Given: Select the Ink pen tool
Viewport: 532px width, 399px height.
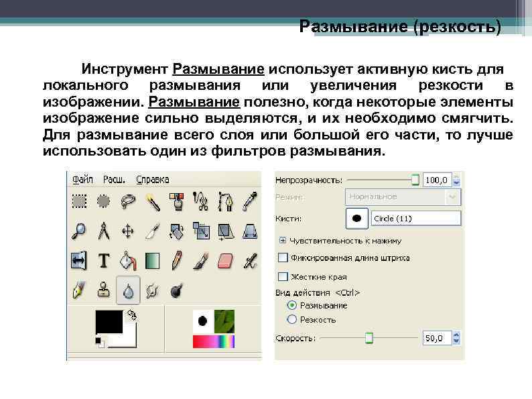Looking at the screenshot, I should click(79, 290).
